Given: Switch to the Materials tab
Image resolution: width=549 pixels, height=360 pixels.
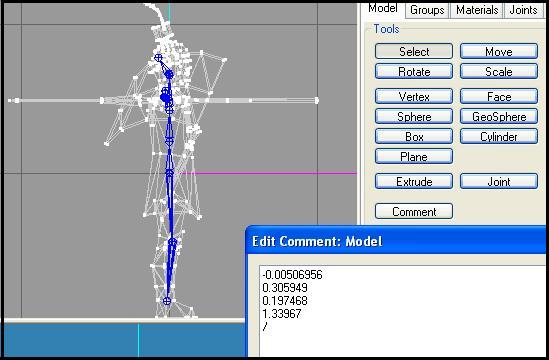Looking at the screenshot, I should pyautogui.click(x=477, y=10).
